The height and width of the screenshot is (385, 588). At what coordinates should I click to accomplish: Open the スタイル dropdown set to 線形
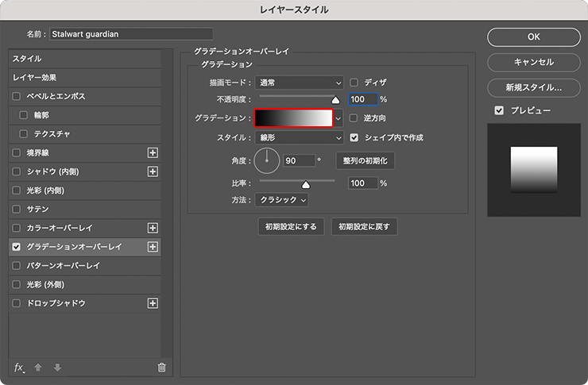click(x=300, y=137)
